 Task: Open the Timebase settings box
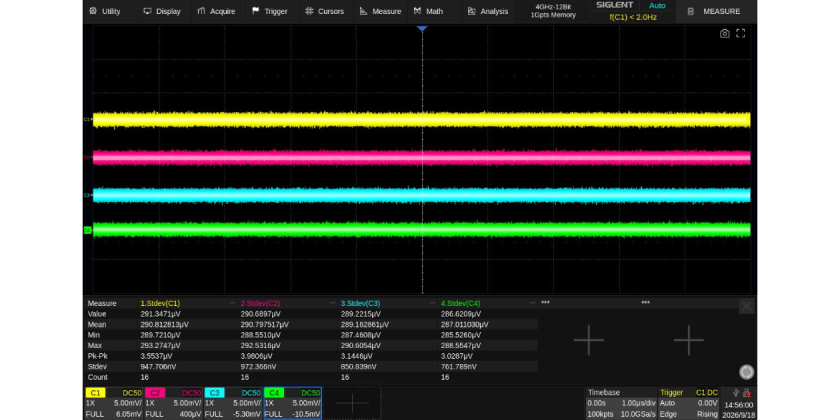tap(621, 403)
